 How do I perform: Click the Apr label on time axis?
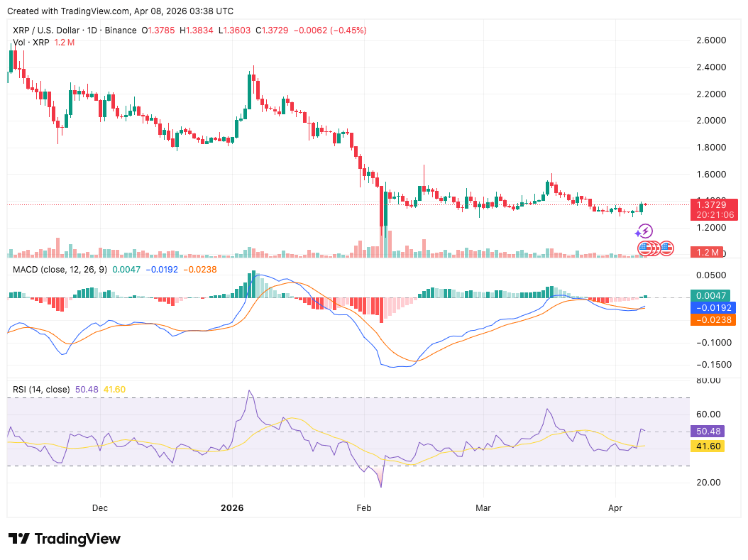point(615,508)
